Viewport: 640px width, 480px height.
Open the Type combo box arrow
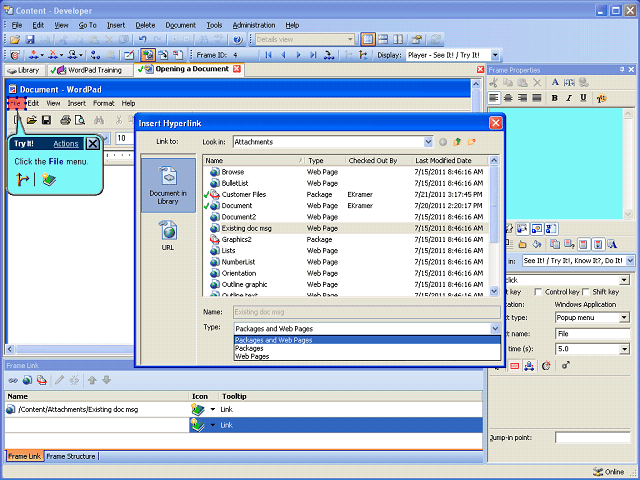495,329
